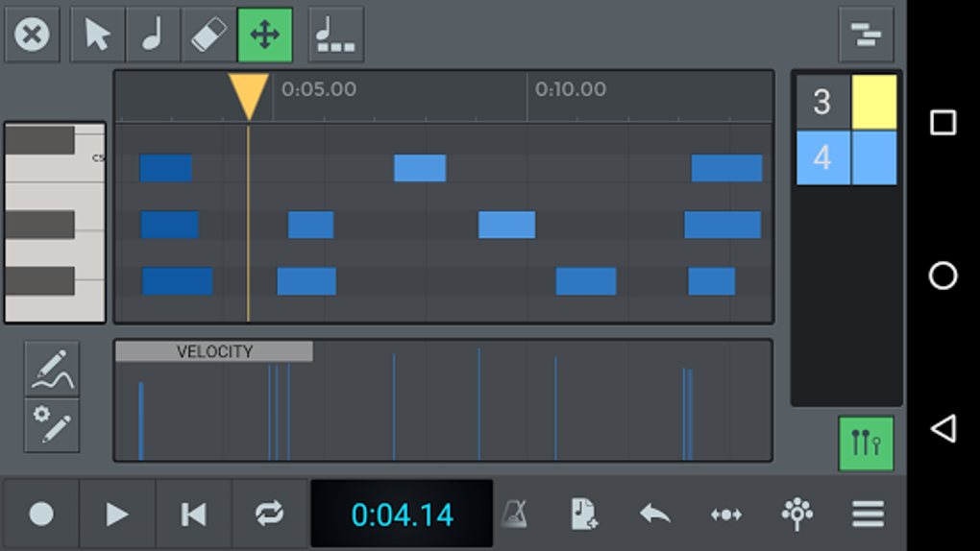The image size is (980, 551).
Task: Close the piano roll editor
Action: coord(32,36)
